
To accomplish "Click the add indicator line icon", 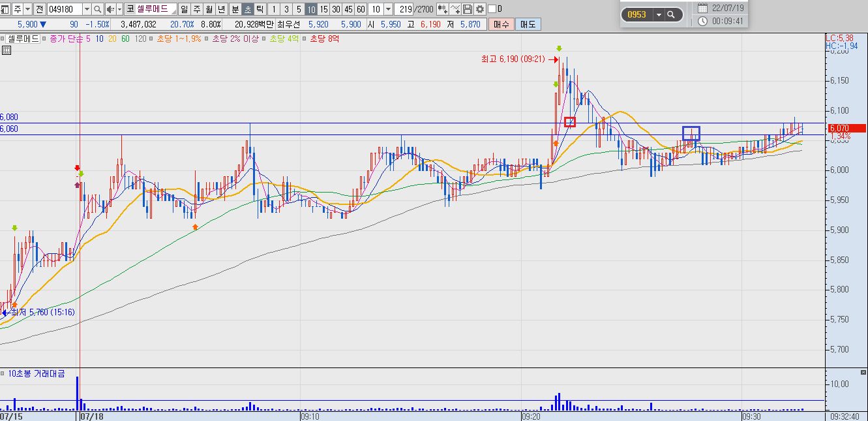I will [x=456, y=9].
